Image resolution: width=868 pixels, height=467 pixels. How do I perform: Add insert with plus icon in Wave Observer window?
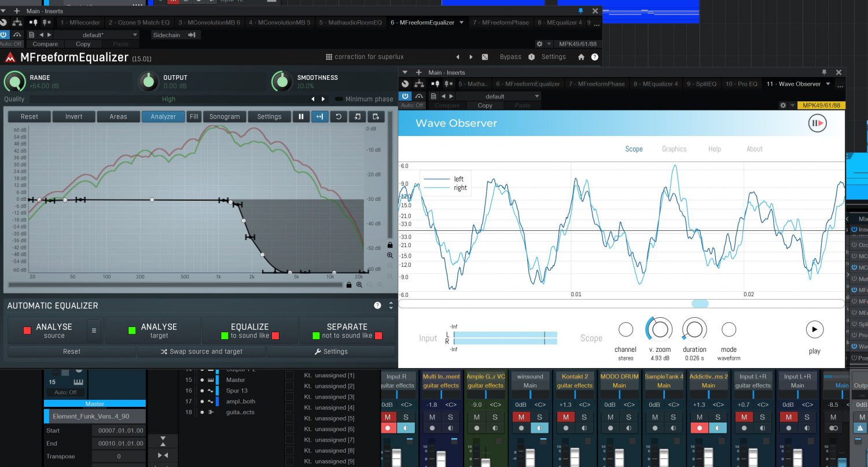pos(418,72)
